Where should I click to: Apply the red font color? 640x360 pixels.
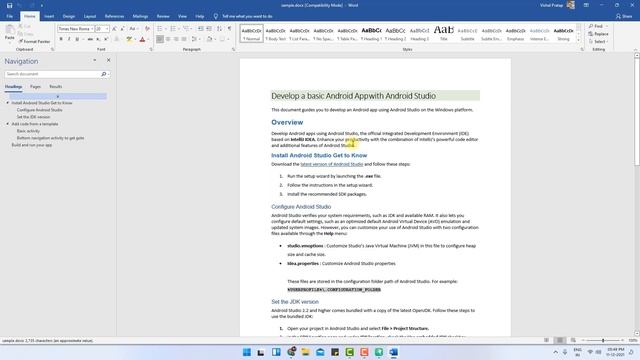pyautogui.click(x=142, y=39)
